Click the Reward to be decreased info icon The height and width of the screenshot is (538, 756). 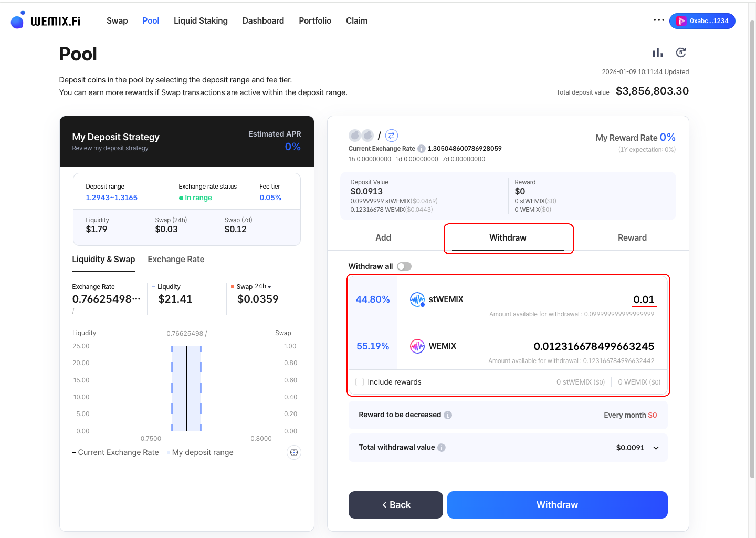448,415
